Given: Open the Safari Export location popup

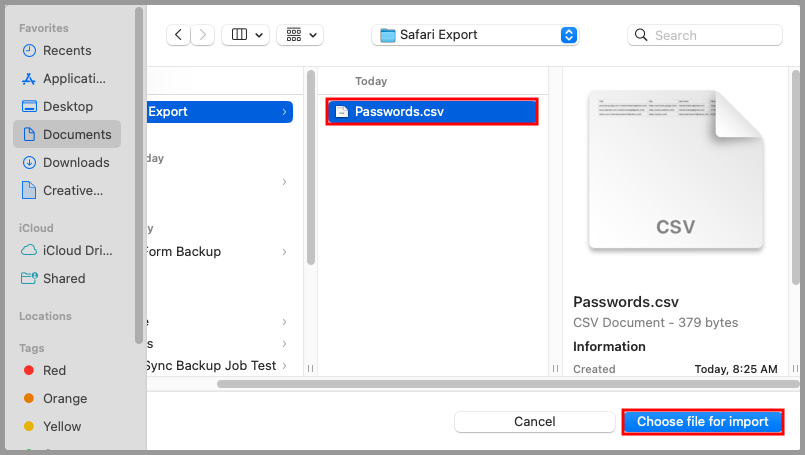Looking at the screenshot, I should [x=475, y=35].
